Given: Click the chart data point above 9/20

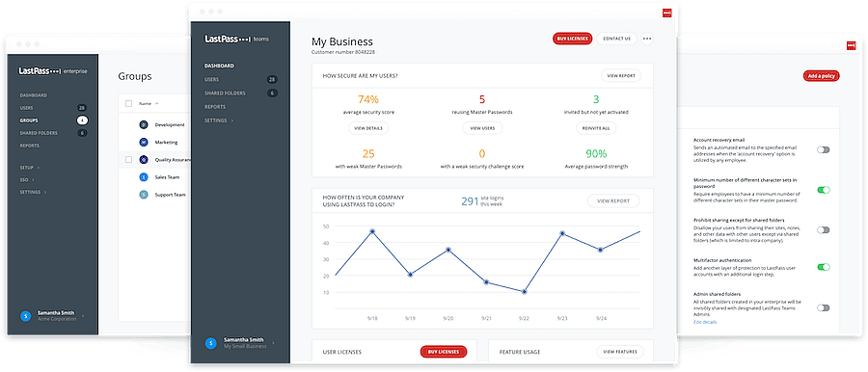Looking at the screenshot, I should pyautogui.click(x=448, y=250).
